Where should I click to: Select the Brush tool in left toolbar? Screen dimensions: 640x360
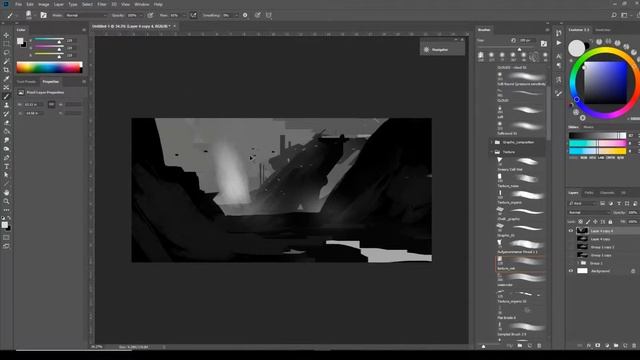coord(6,96)
